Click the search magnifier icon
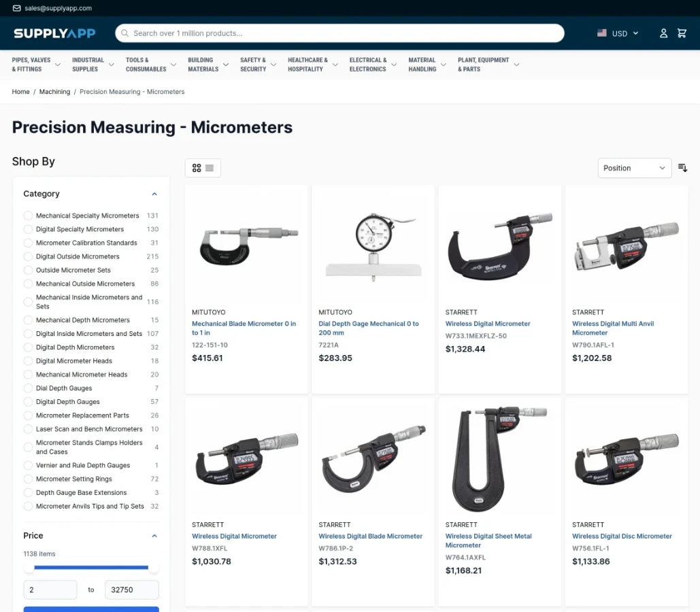700x612 pixels. point(124,33)
